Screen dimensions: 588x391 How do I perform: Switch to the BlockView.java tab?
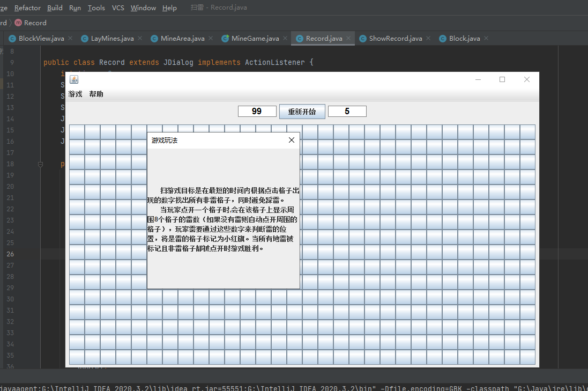41,38
